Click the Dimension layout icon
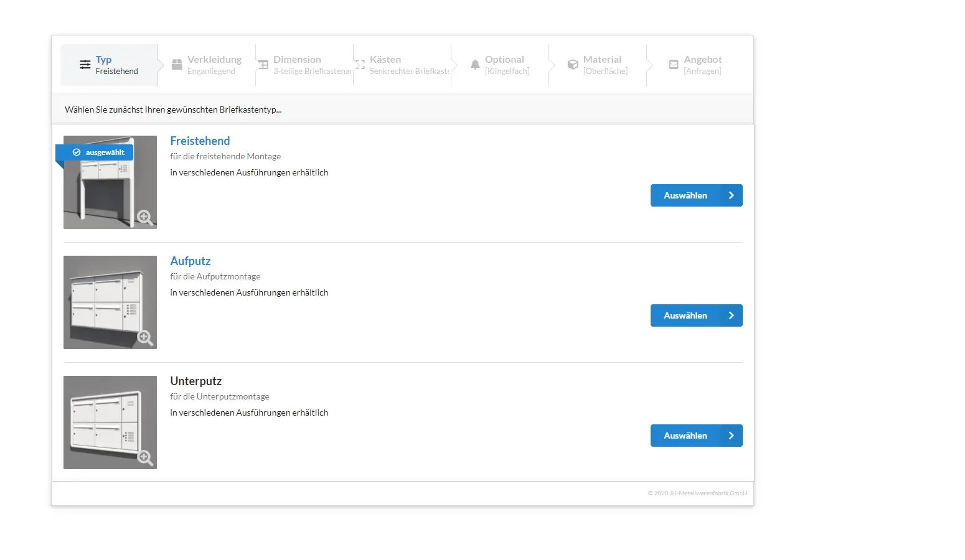 [263, 65]
